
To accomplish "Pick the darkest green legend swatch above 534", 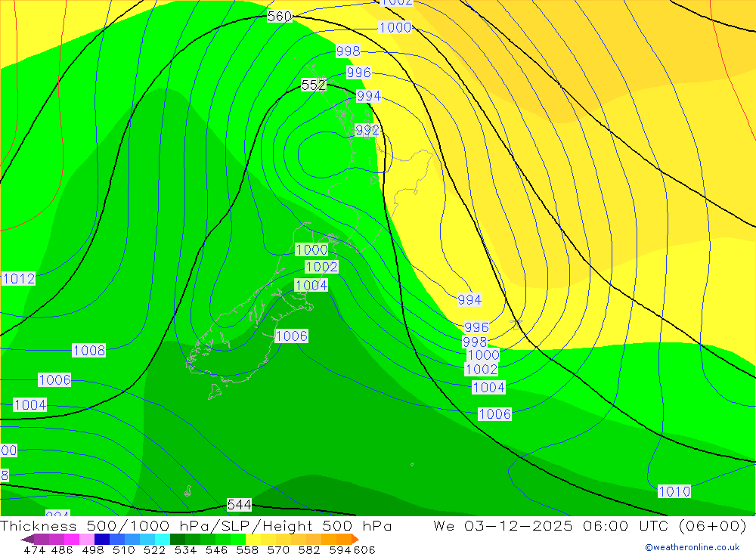I will coord(178,540).
